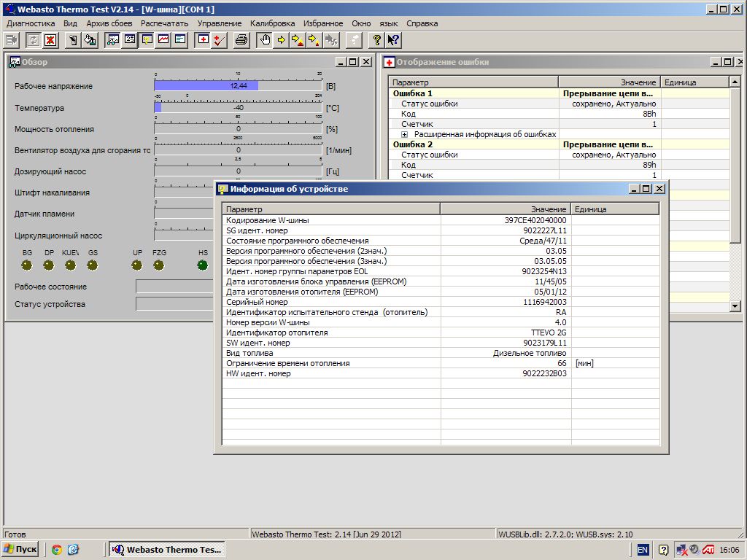Click the Пуск start button

(x=20, y=550)
